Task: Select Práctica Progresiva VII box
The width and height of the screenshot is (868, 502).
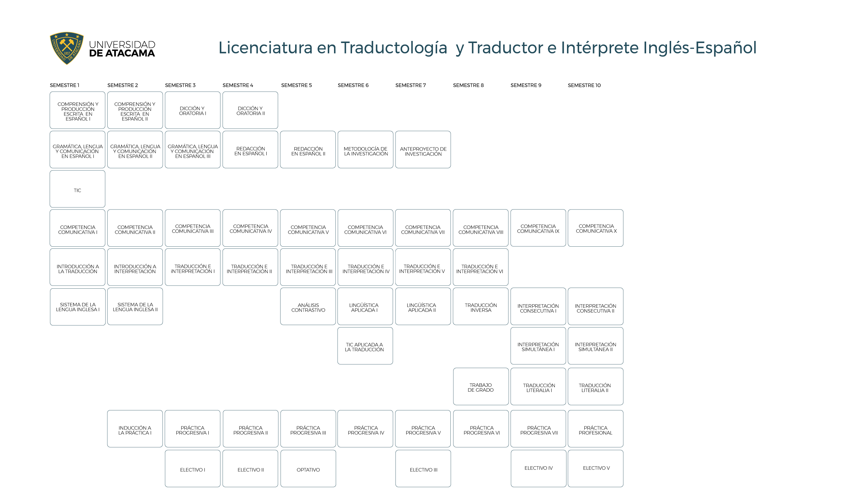Action: (538, 429)
